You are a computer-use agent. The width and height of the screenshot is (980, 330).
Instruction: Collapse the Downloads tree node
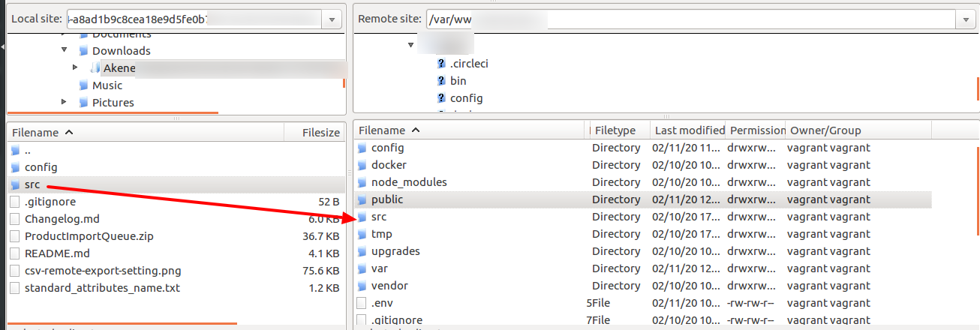click(x=65, y=51)
